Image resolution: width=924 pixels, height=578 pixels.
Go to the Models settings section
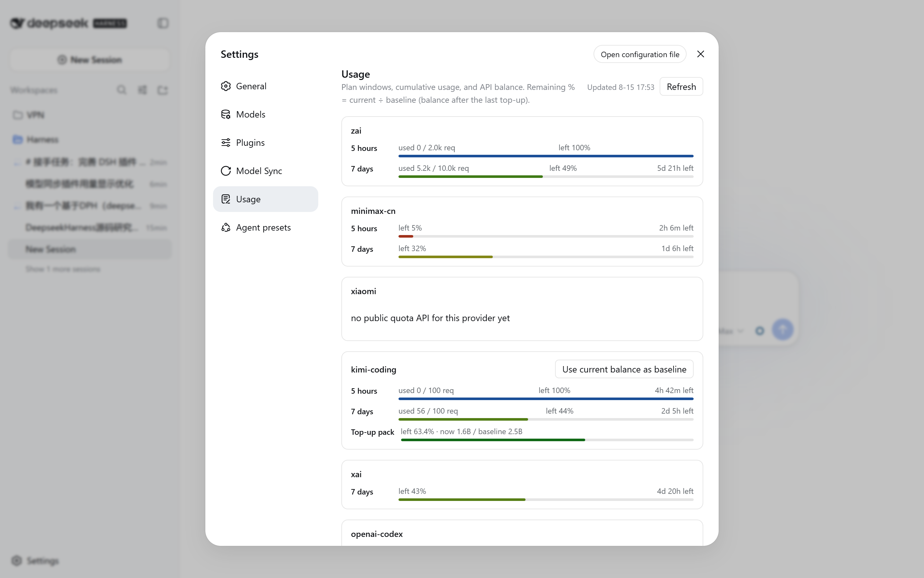coord(265,114)
